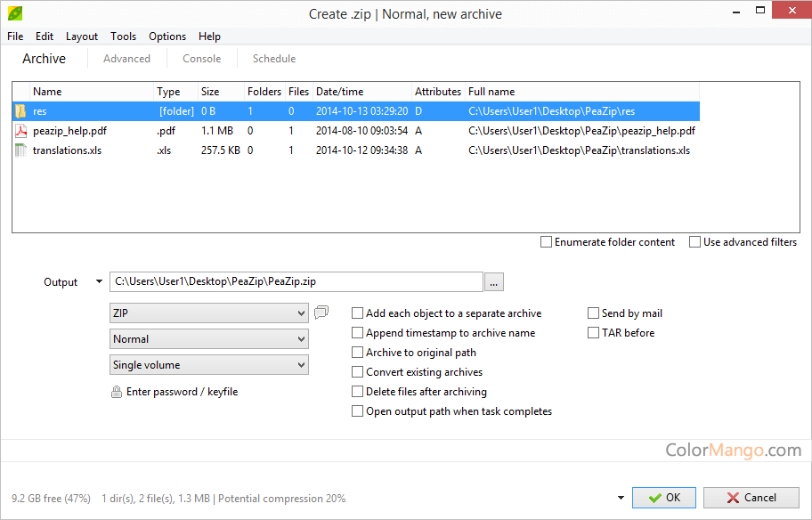This screenshot has height=520, width=812.
Task: Open the Help menu
Action: click(x=209, y=37)
